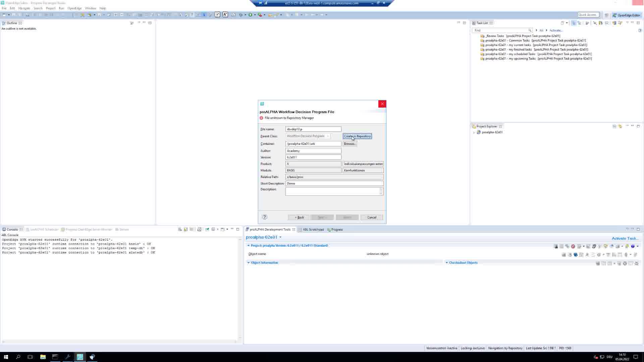Screen dimensions: 644x362
Task: Switch to the Progress tab
Action: (x=335, y=230)
